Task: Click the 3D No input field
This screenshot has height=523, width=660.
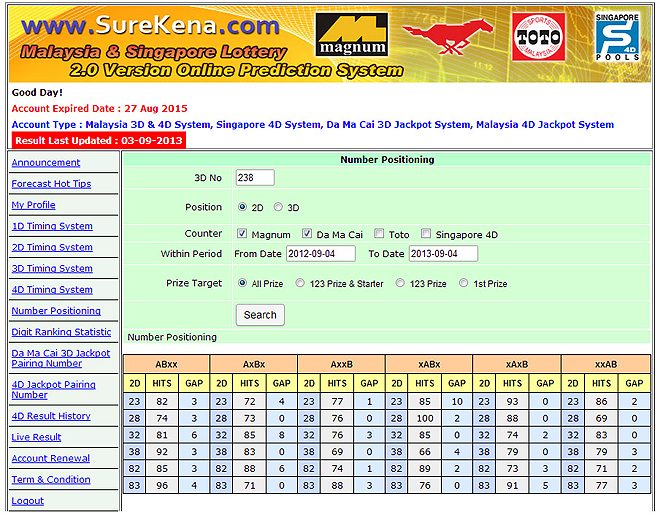Action: pos(254,178)
